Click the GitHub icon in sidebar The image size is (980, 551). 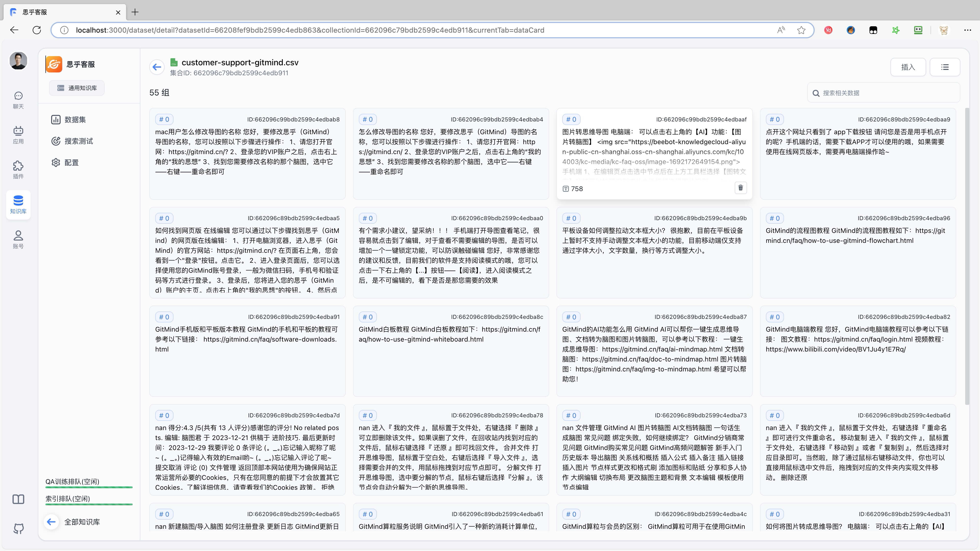tap(18, 528)
